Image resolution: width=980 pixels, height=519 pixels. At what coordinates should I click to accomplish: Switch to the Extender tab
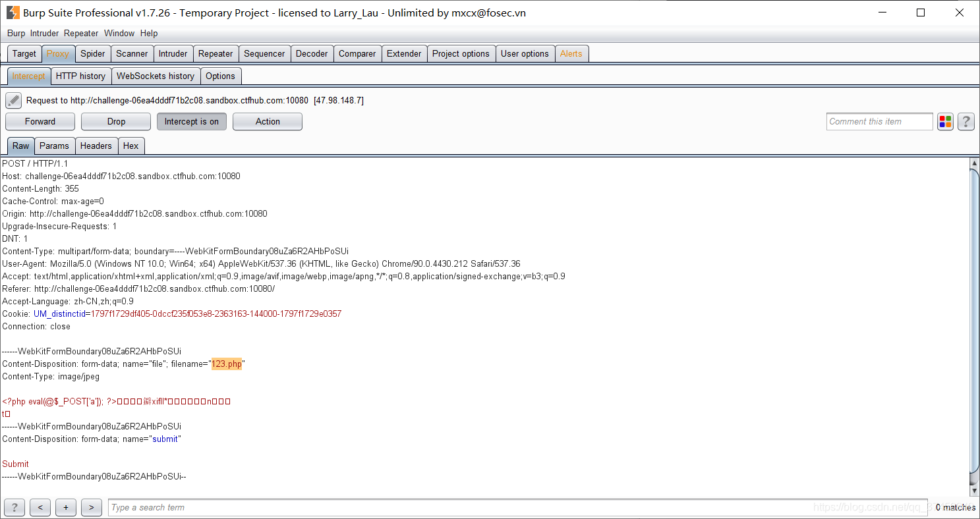click(x=404, y=53)
